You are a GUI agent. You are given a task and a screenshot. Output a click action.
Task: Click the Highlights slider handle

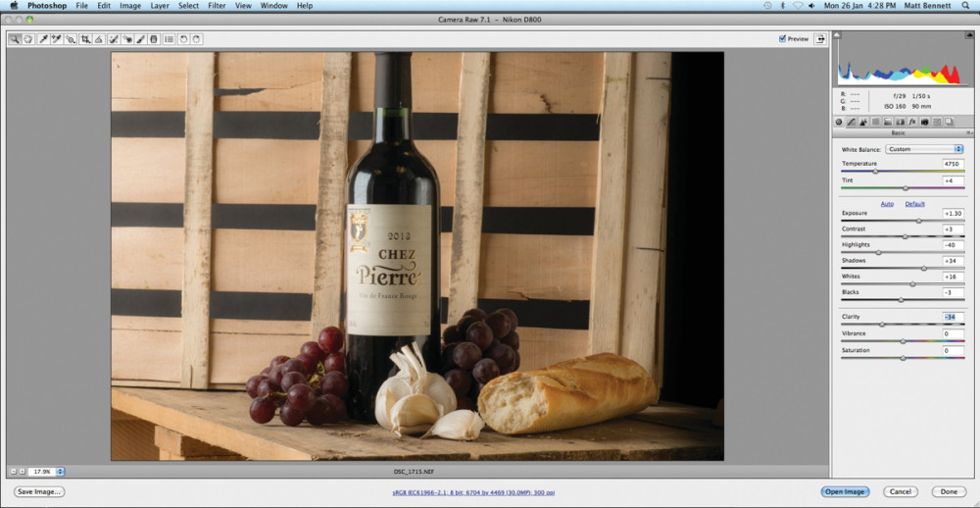point(878,253)
